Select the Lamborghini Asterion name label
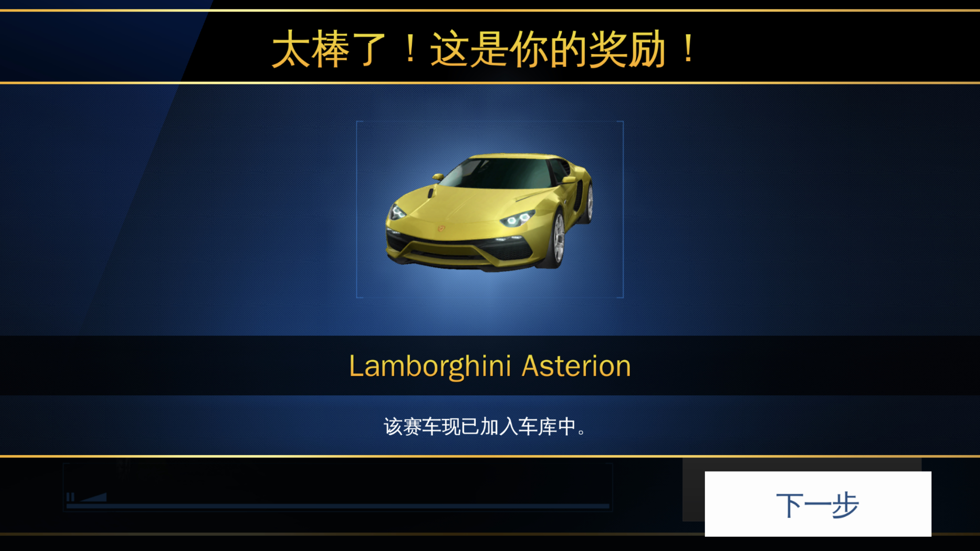 click(x=490, y=366)
